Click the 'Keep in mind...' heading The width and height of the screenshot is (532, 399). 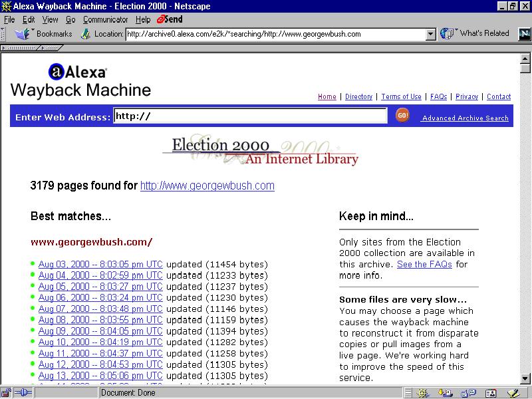[x=376, y=216]
